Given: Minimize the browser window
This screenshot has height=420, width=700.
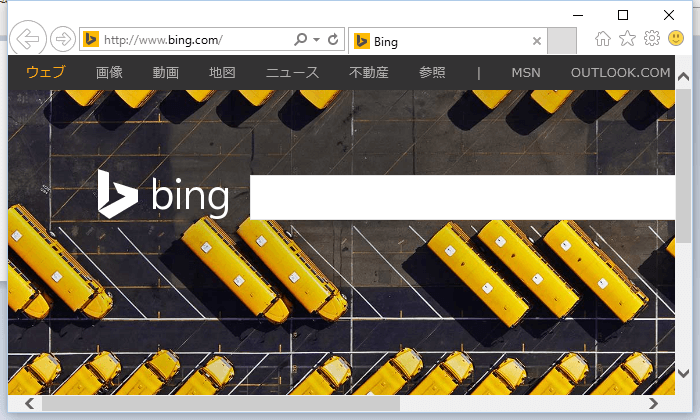Looking at the screenshot, I should point(578,15).
